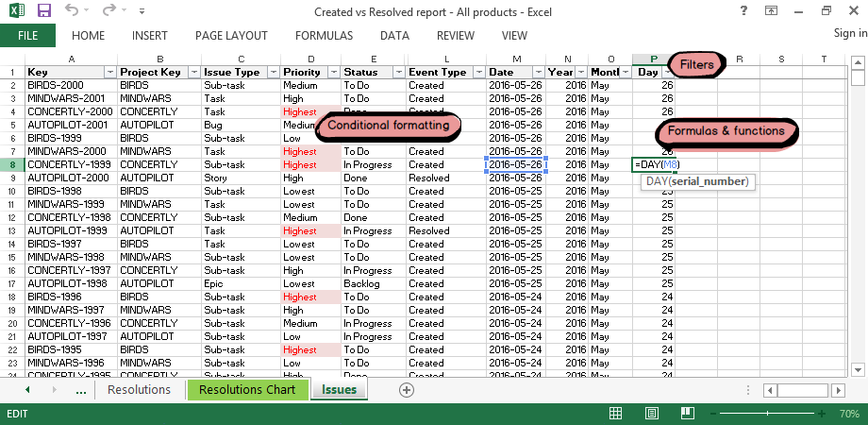Screen dimensions: 868x425
Task: Open the Project Key filter dropdown
Action: pyautogui.click(x=193, y=73)
